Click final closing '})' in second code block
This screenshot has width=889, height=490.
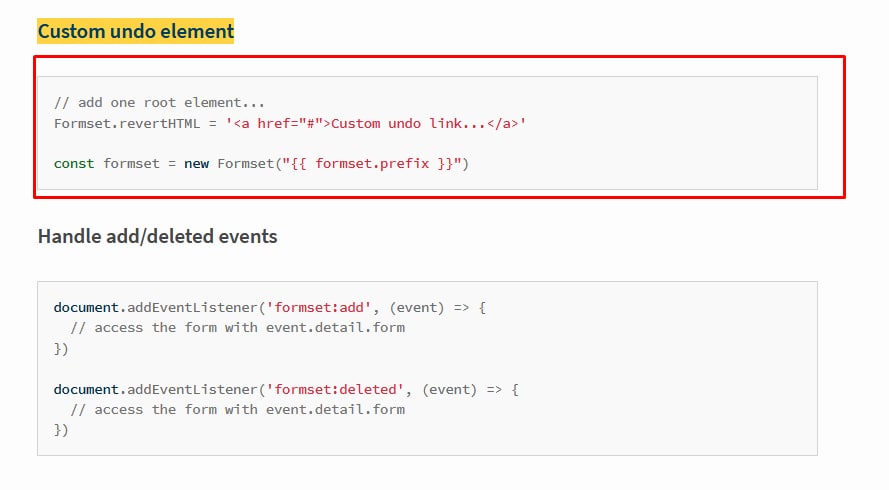tap(61, 430)
